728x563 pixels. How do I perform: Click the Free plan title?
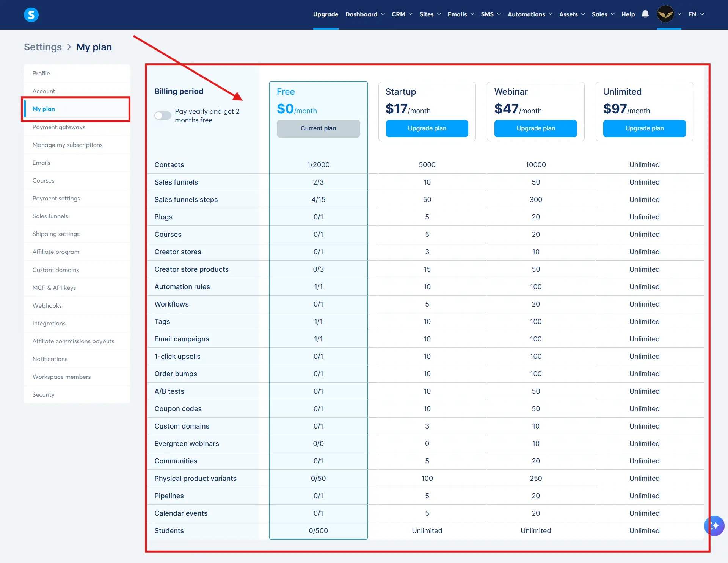pyautogui.click(x=286, y=92)
